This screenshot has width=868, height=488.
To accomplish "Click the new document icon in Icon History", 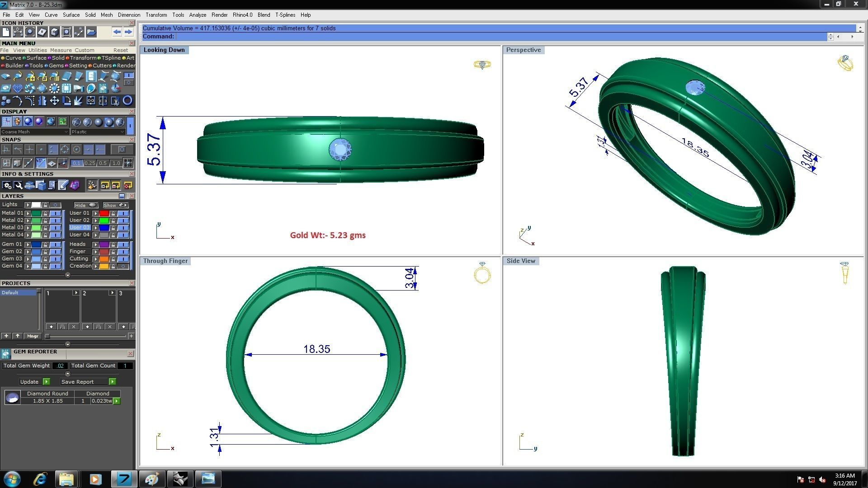I will pos(6,32).
